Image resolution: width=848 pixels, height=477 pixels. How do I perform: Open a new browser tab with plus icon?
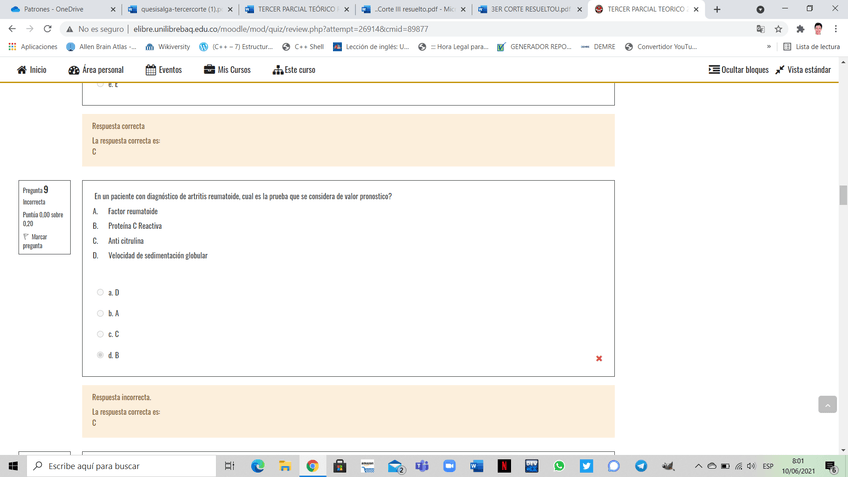pyautogui.click(x=717, y=9)
